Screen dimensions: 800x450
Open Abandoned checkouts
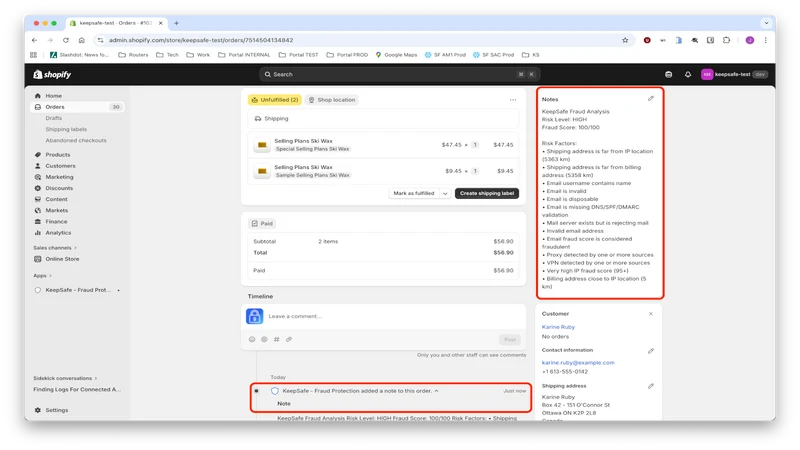(76, 140)
